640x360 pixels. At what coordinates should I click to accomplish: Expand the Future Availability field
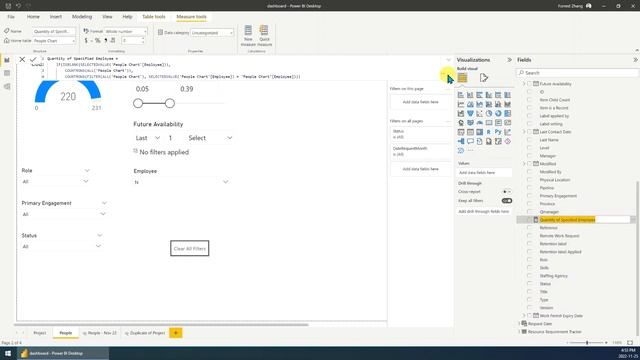524,84
